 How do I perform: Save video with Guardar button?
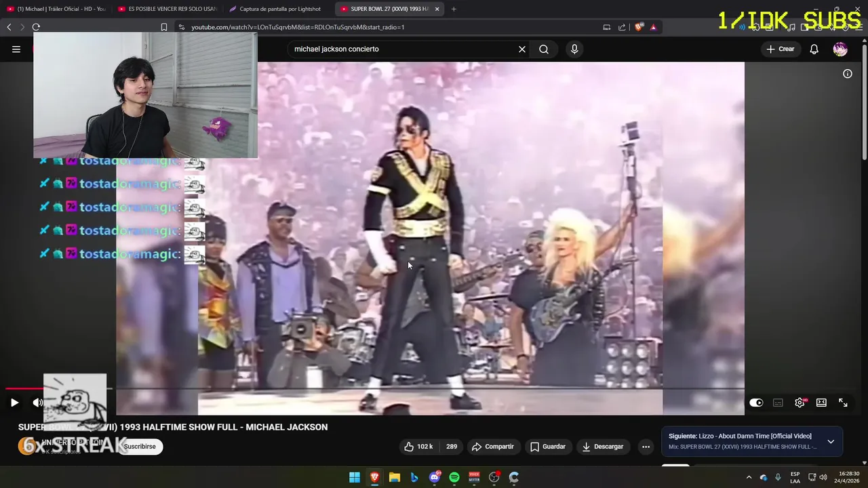pos(548,447)
